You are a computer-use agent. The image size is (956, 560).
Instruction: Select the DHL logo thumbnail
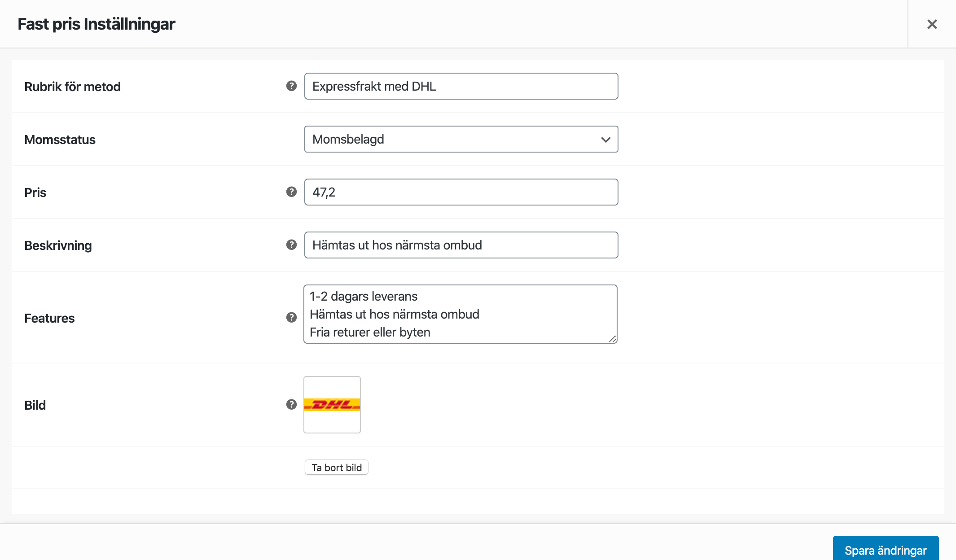(x=332, y=405)
